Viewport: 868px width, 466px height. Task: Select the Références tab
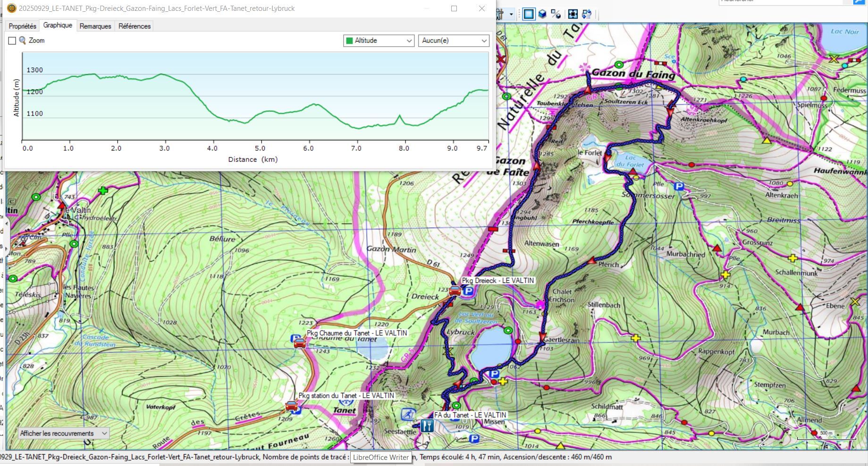pyautogui.click(x=135, y=26)
